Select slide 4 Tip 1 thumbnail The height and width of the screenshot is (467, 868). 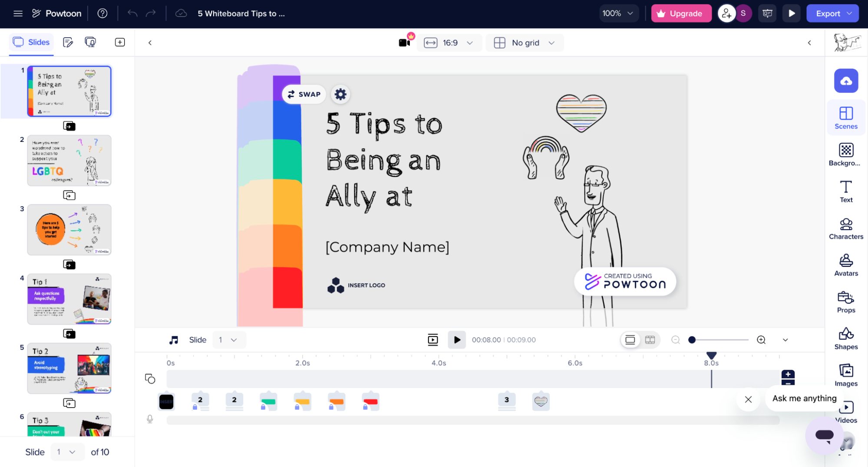click(69, 299)
